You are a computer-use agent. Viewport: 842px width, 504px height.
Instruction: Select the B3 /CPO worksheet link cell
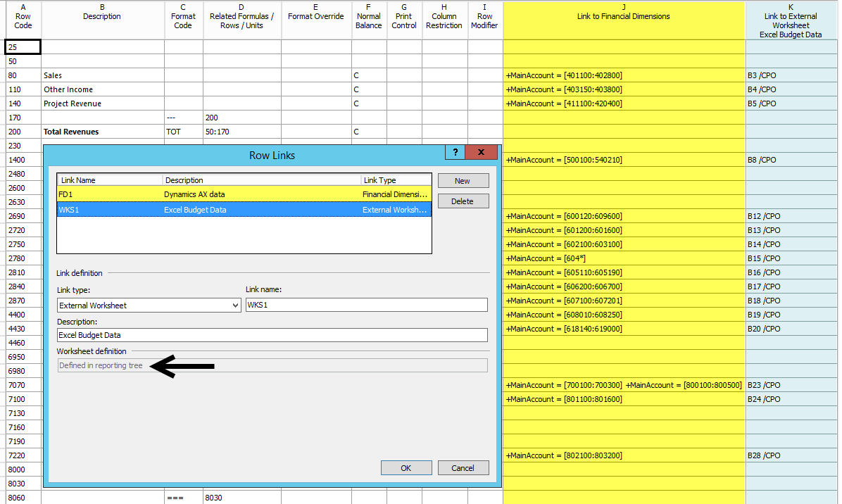(791, 75)
